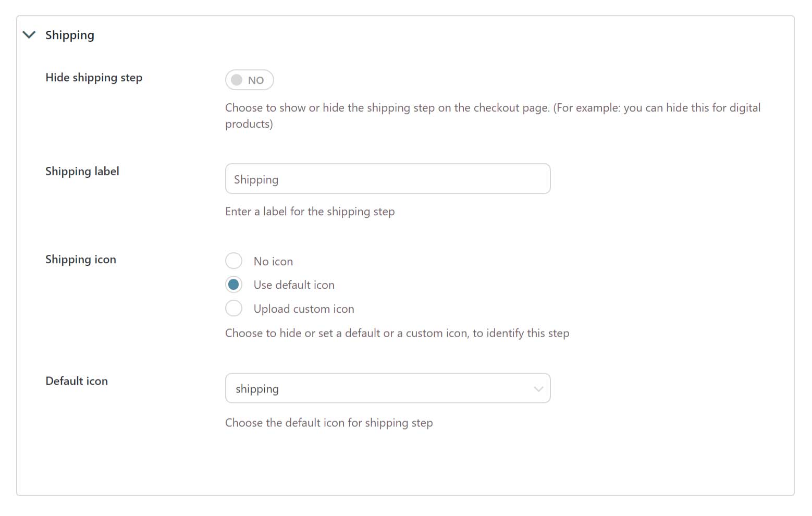Toggle the Hide shipping step switch
The image size is (812, 516).
[249, 80]
